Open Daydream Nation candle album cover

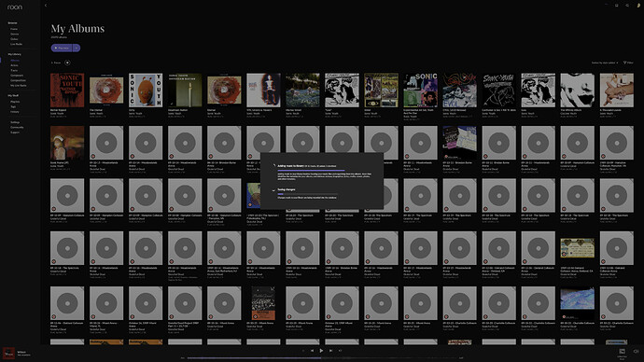pos(185,90)
